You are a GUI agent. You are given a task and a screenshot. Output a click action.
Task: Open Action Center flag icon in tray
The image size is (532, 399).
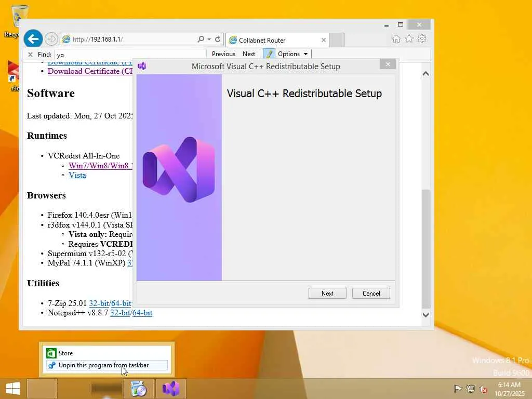tap(458, 389)
